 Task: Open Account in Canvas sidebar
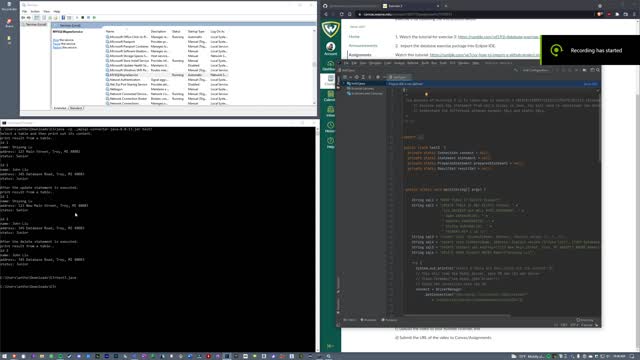pyautogui.click(x=330, y=49)
